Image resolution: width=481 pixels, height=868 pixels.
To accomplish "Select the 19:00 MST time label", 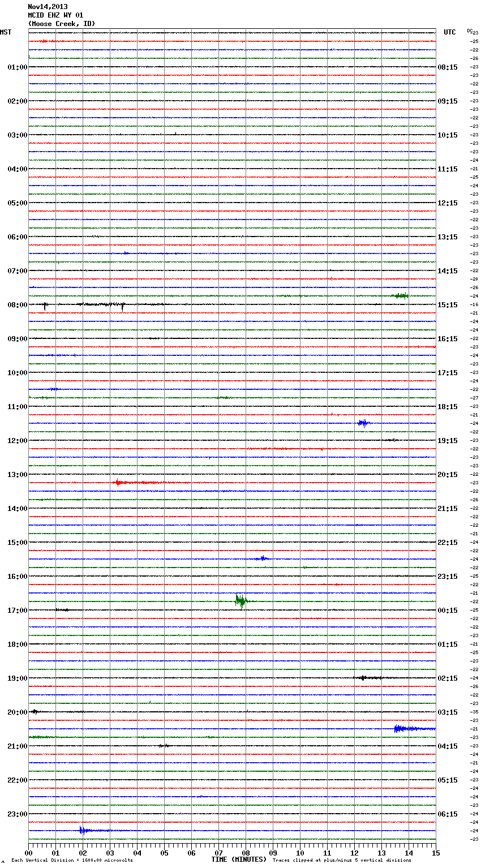I will [17, 678].
